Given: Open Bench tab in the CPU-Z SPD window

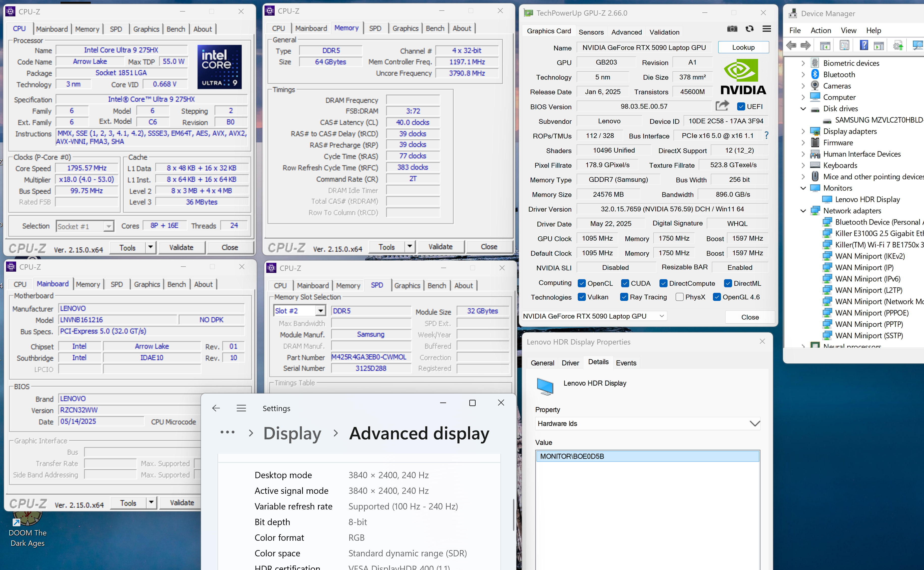Looking at the screenshot, I should click(437, 285).
